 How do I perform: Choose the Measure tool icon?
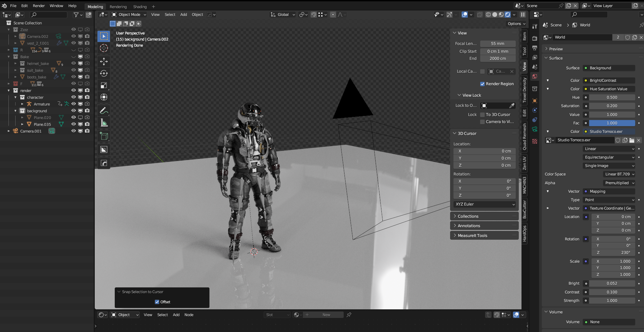tap(104, 123)
